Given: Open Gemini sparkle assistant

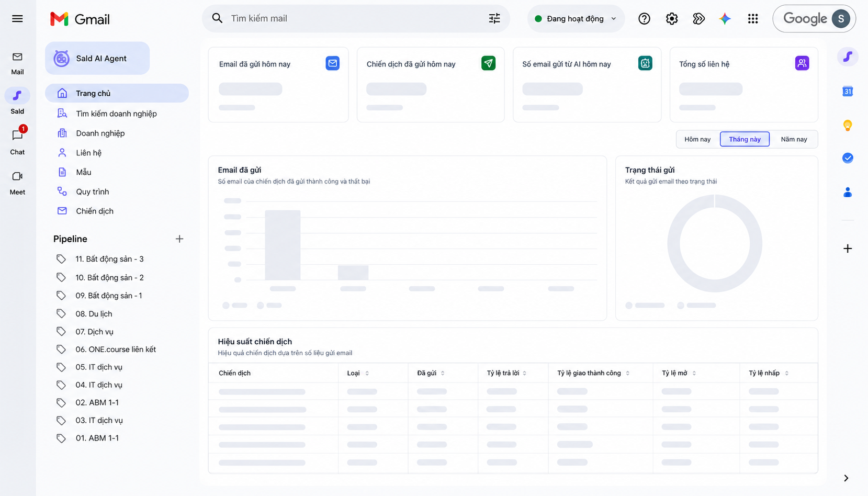Looking at the screenshot, I should click(725, 19).
